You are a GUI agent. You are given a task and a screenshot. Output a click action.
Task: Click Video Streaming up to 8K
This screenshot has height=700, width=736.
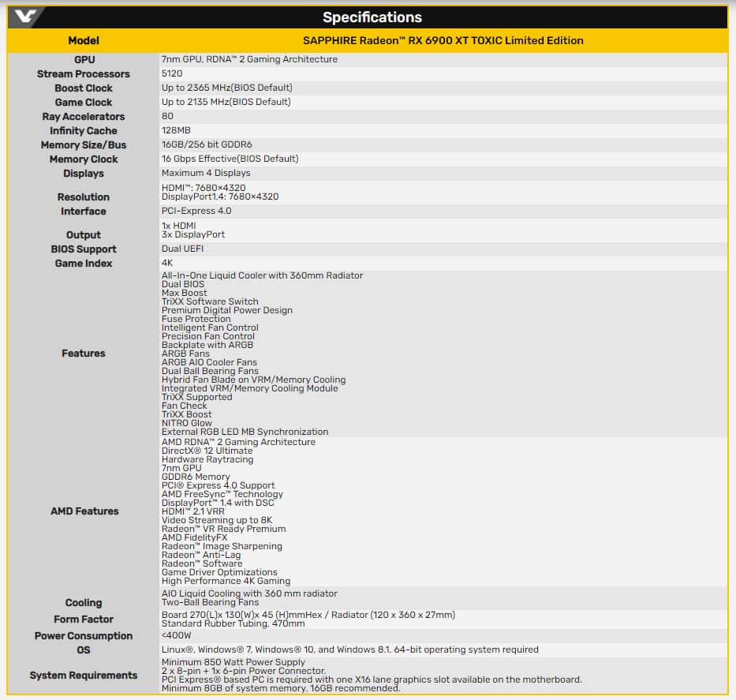(x=217, y=520)
